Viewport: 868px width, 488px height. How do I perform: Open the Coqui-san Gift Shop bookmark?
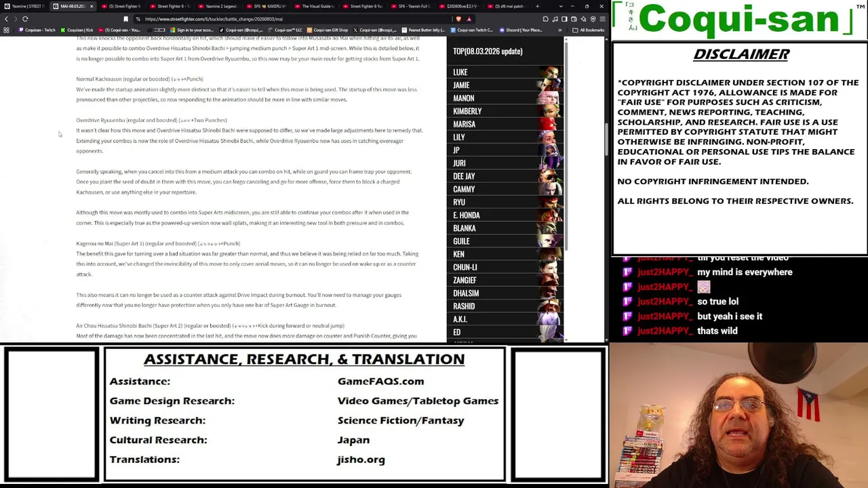click(x=328, y=30)
